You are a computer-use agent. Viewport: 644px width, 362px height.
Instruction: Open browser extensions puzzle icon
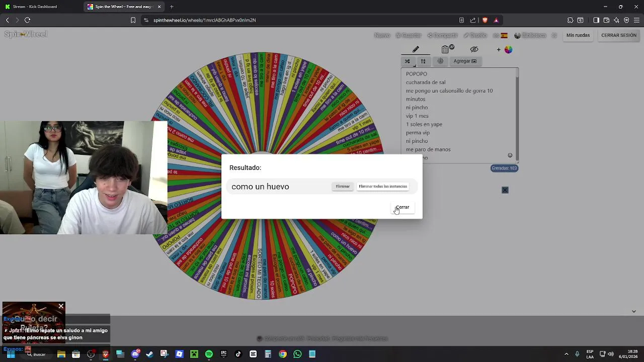tap(570, 20)
